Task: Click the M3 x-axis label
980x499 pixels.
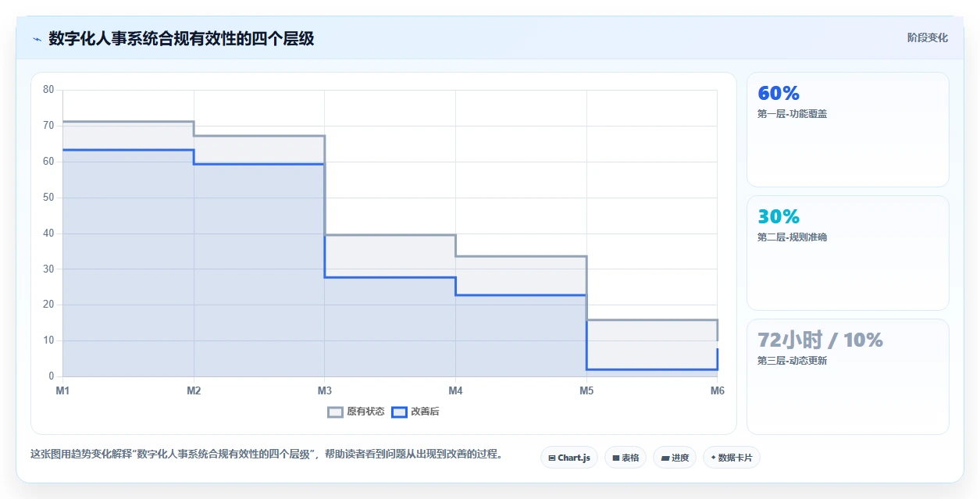Action: (324, 390)
